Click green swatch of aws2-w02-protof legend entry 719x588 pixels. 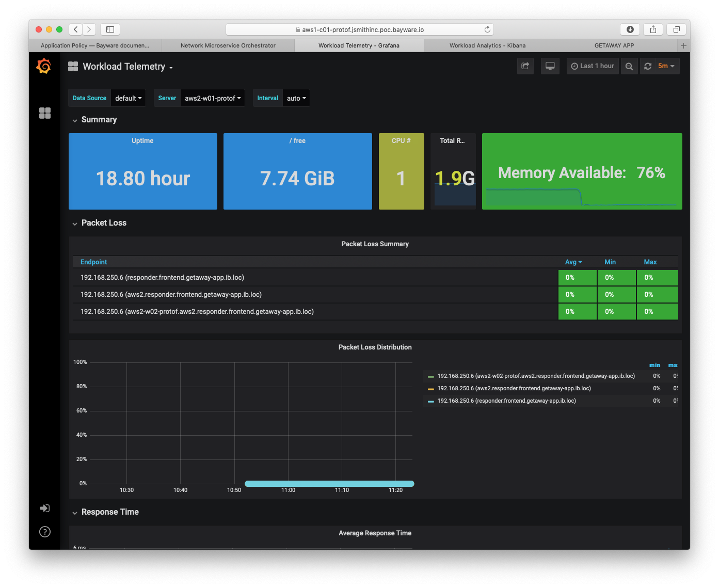coord(431,376)
